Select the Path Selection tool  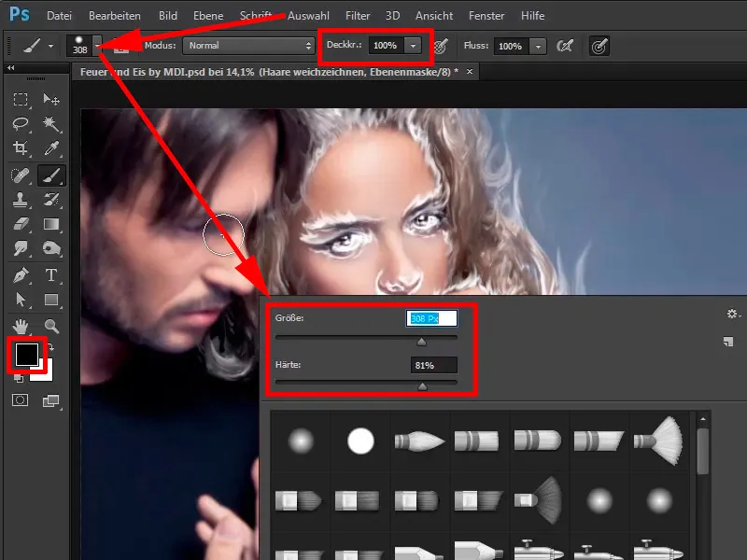pos(20,300)
